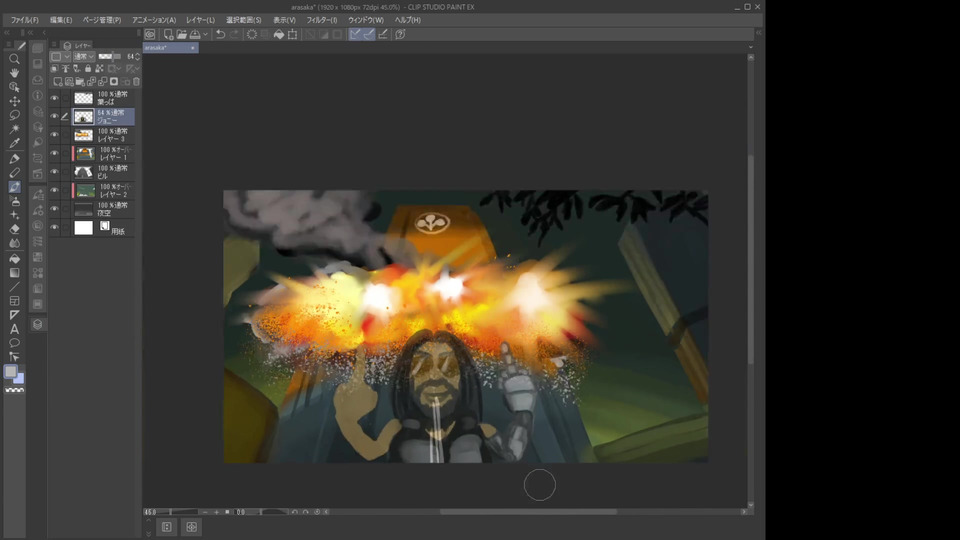The height and width of the screenshot is (540, 960).
Task: Select the Decoration sparkle tool
Action: pyautogui.click(x=14, y=215)
